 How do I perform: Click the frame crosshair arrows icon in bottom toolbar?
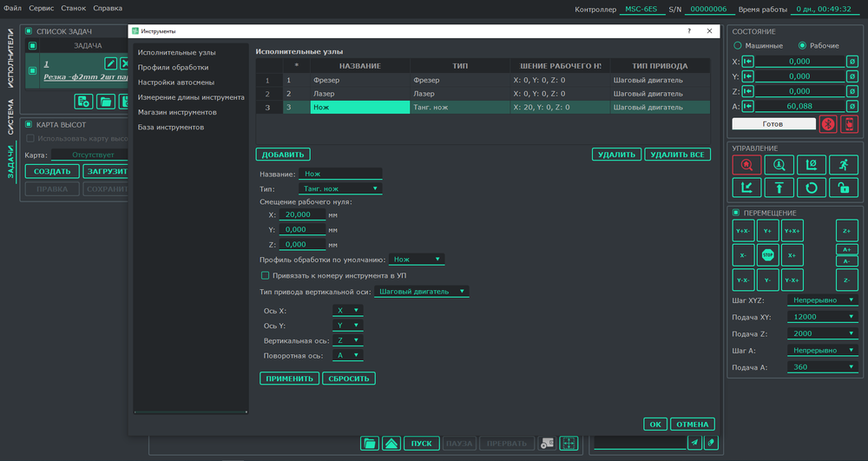[x=569, y=444]
